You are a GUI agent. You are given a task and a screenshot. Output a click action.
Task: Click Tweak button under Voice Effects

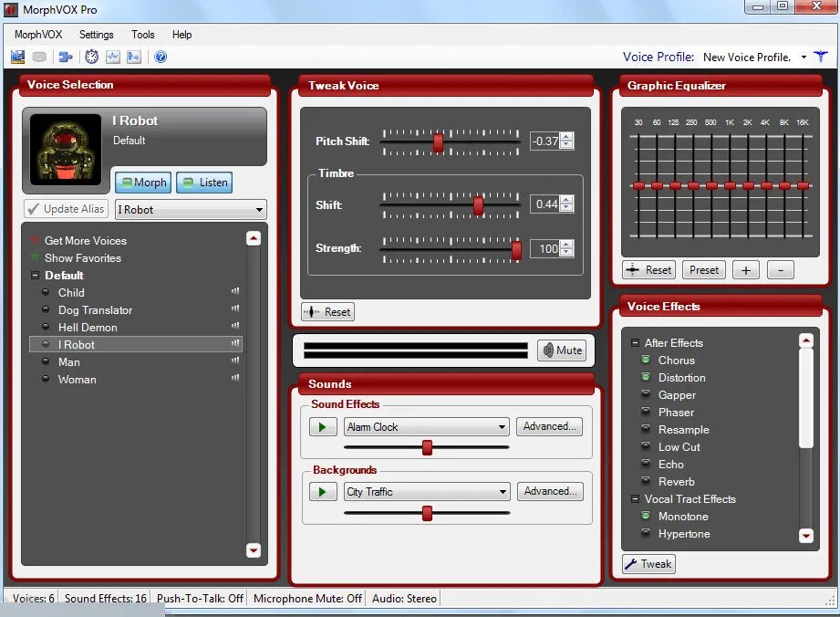click(x=648, y=564)
